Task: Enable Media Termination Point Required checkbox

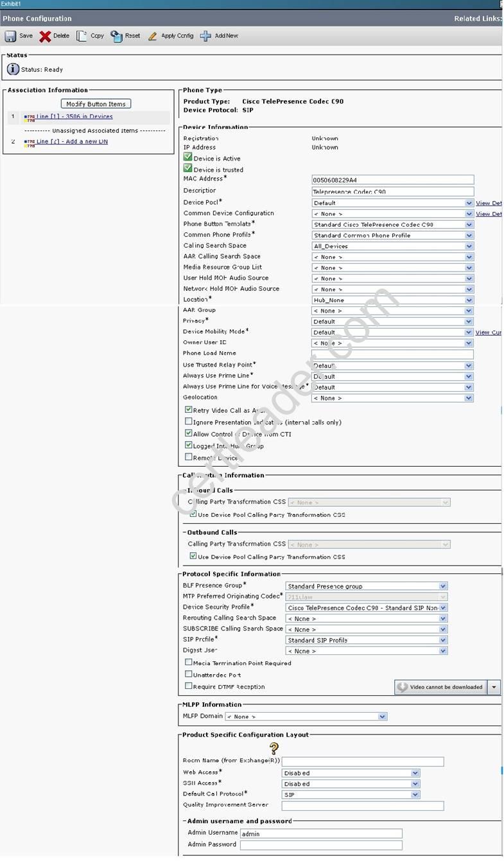Action: [188, 662]
